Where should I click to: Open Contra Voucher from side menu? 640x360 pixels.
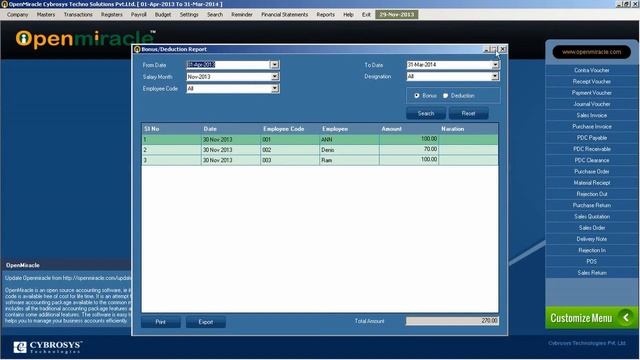[x=591, y=70]
